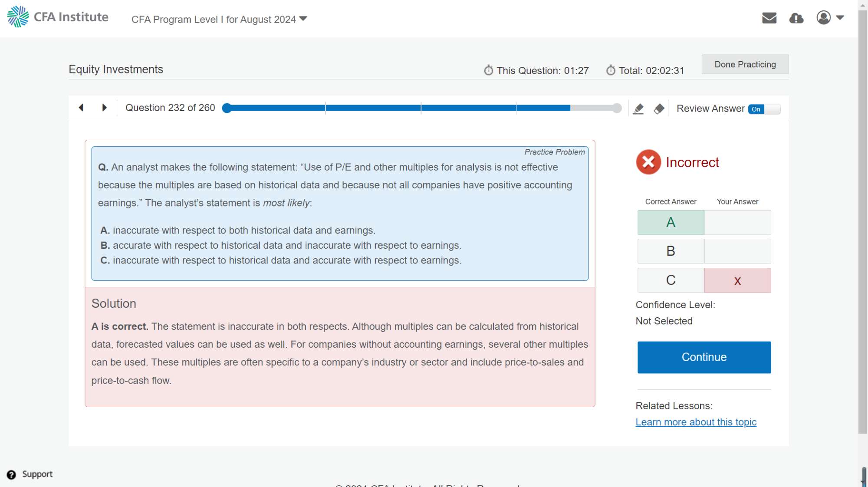Select answer row C cell
Viewport: 868px width, 487px height.
click(x=671, y=280)
